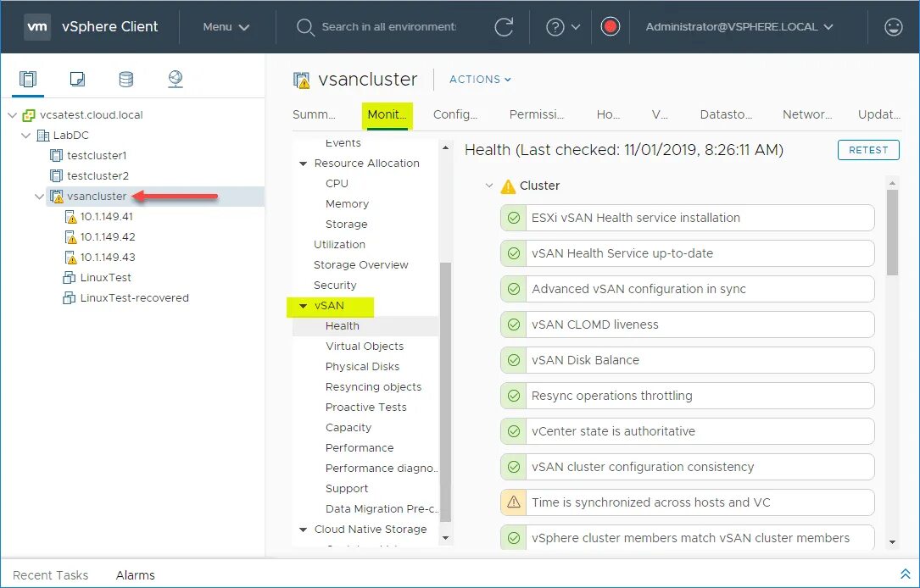920x588 pixels.
Task: Click the RETEST button
Action: (867, 149)
